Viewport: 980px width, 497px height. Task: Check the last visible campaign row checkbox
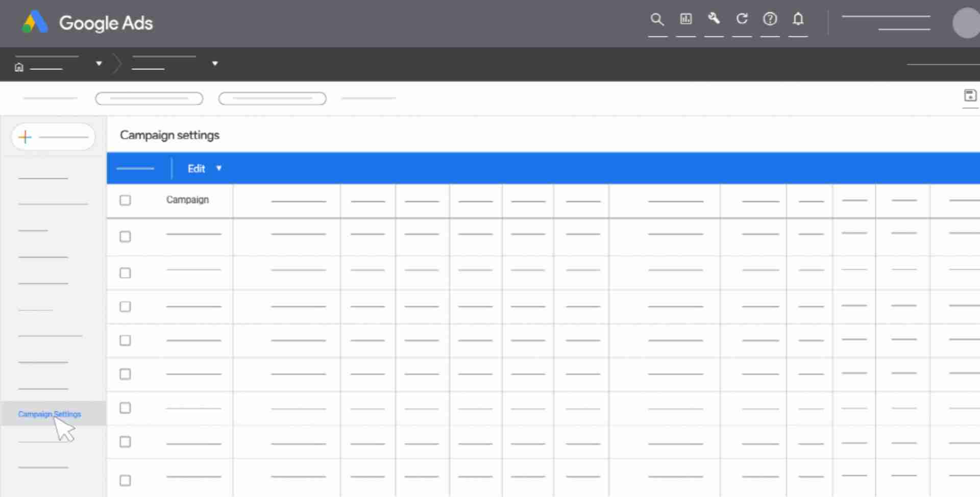coord(125,480)
